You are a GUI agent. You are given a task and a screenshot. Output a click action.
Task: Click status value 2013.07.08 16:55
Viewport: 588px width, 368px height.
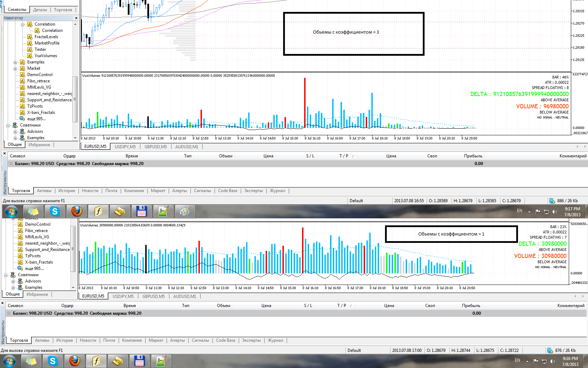409,201
